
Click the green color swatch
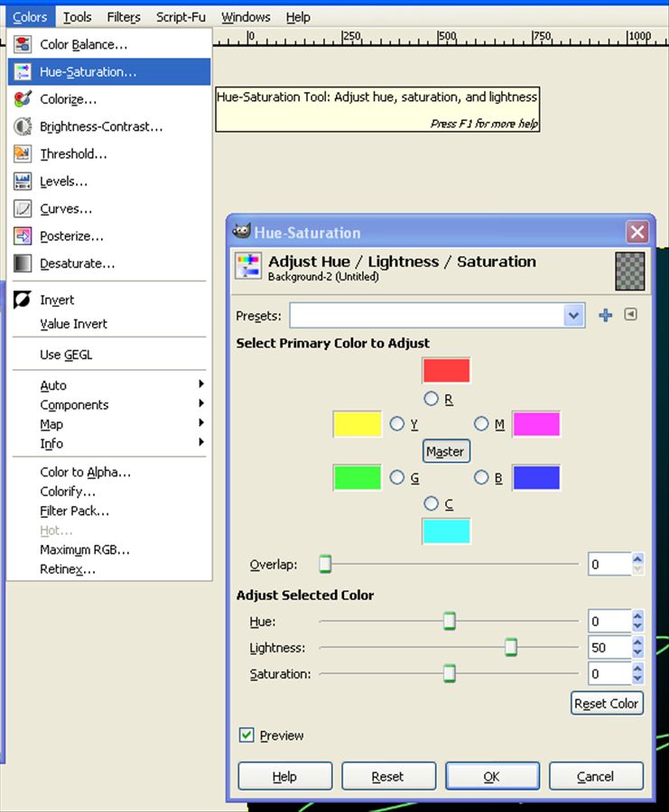[357, 477]
